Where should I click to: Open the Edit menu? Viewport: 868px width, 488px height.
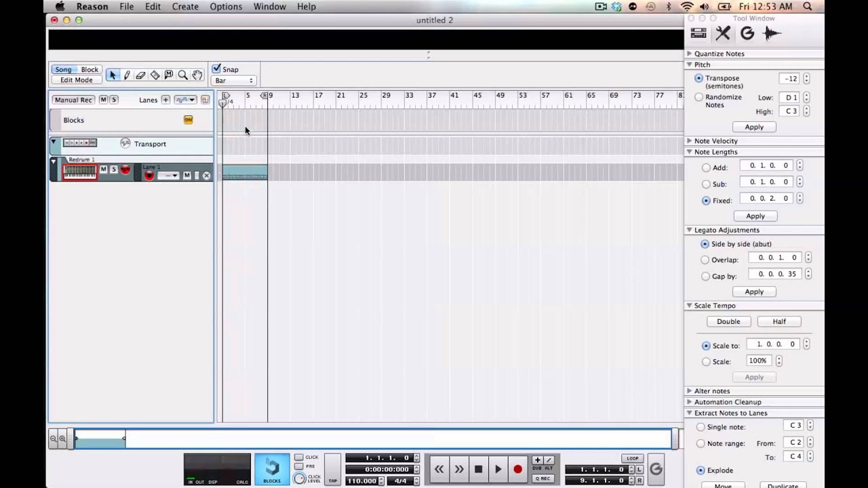(x=153, y=6)
